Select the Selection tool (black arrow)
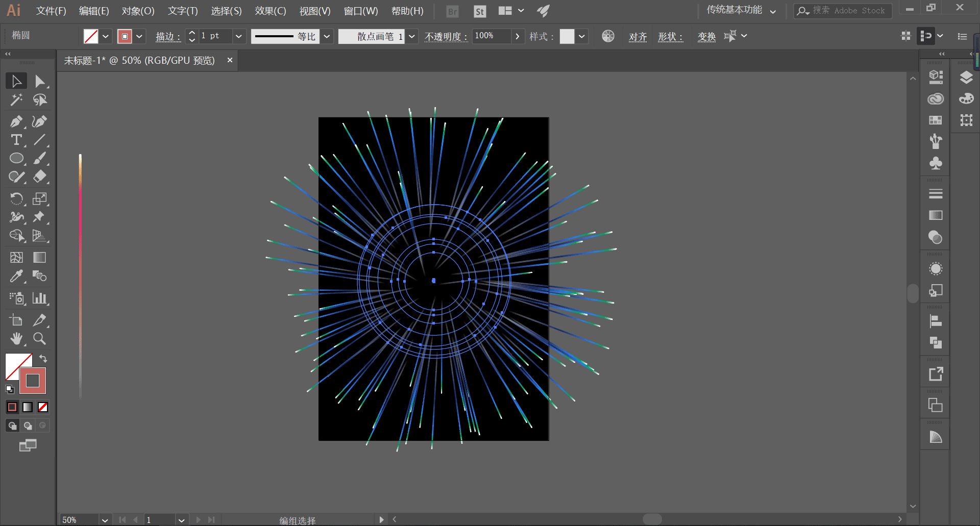Screen dimensions: 980x526 pyautogui.click(x=16, y=81)
